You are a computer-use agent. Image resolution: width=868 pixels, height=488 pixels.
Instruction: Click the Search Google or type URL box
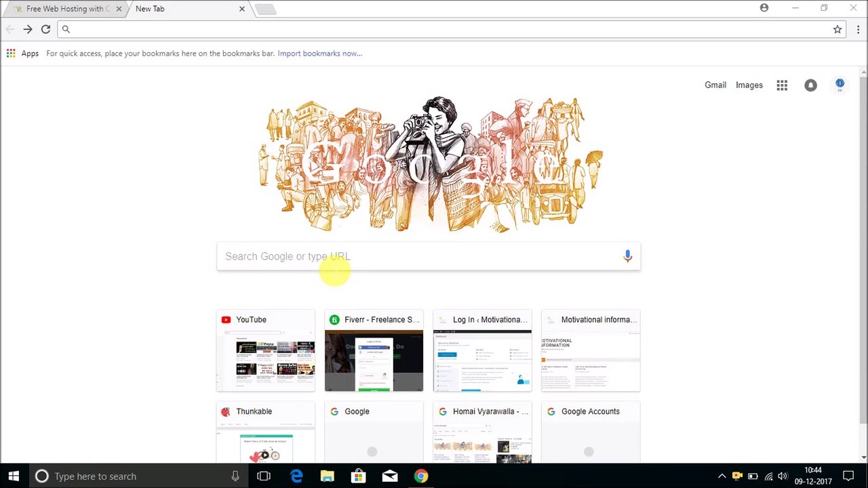coord(429,256)
